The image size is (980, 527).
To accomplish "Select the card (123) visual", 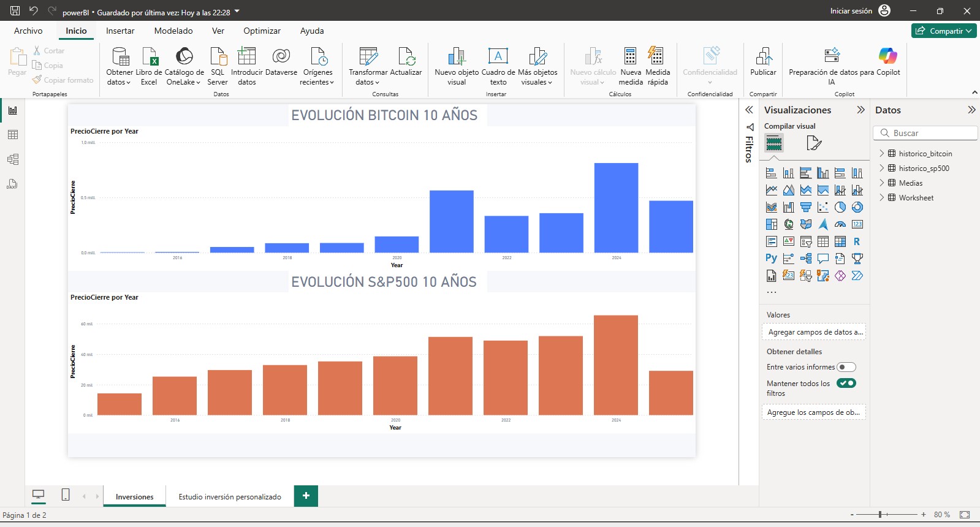I will (857, 224).
